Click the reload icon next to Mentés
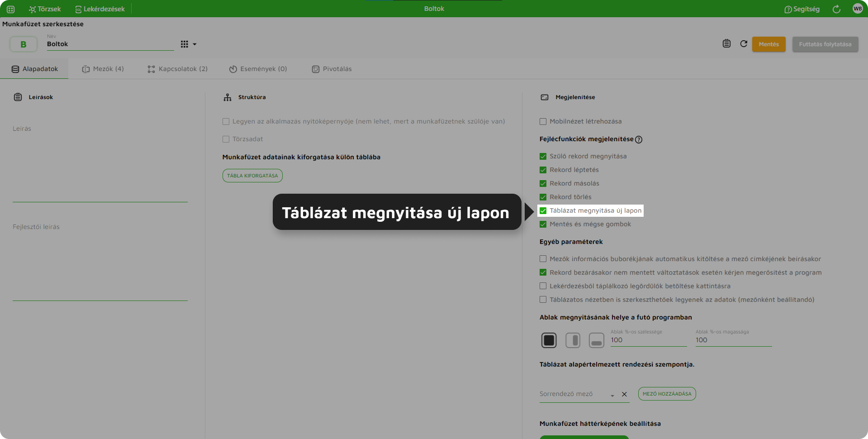868x439 pixels. tap(744, 44)
